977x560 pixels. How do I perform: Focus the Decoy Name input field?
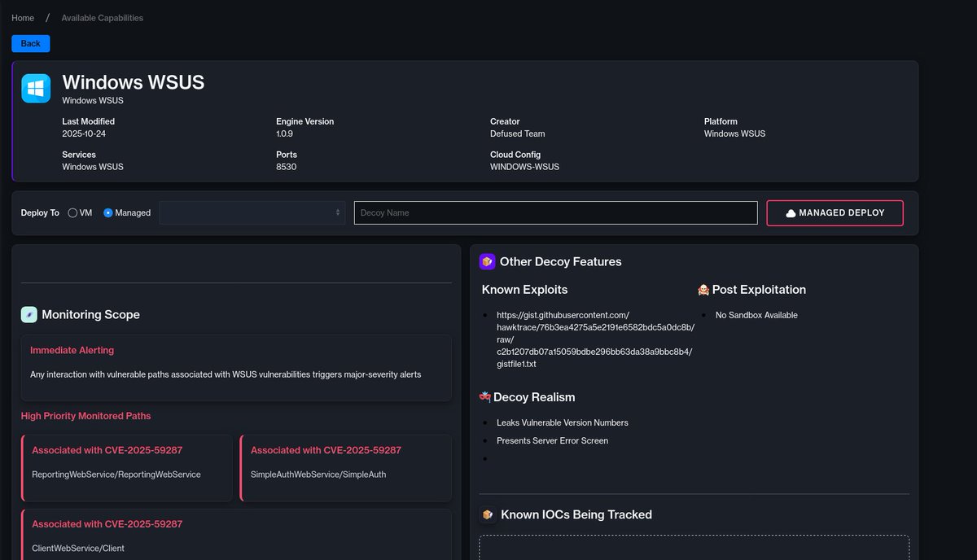(x=555, y=212)
